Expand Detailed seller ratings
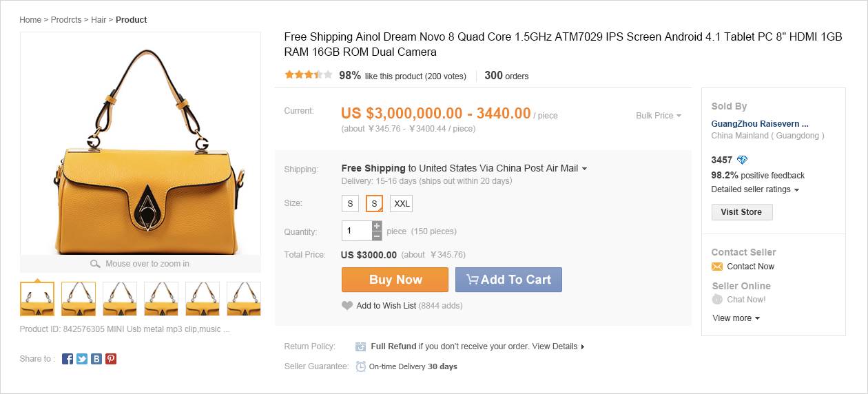 click(755, 189)
